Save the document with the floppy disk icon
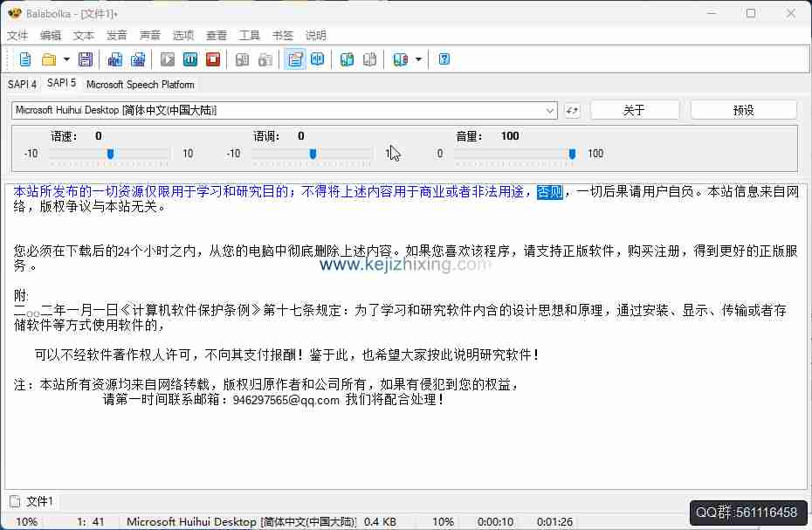The width and height of the screenshot is (812, 530). coord(86,59)
